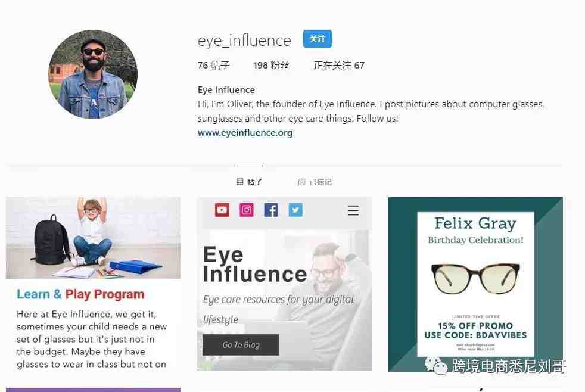Click the eye_influence username heading
Screen dimensions: 585x392
coord(244,41)
